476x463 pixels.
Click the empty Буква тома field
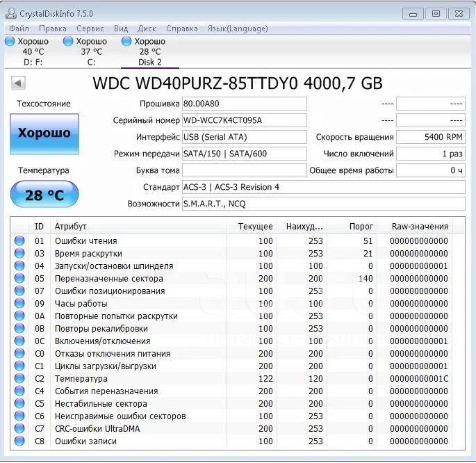pyautogui.click(x=245, y=170)
